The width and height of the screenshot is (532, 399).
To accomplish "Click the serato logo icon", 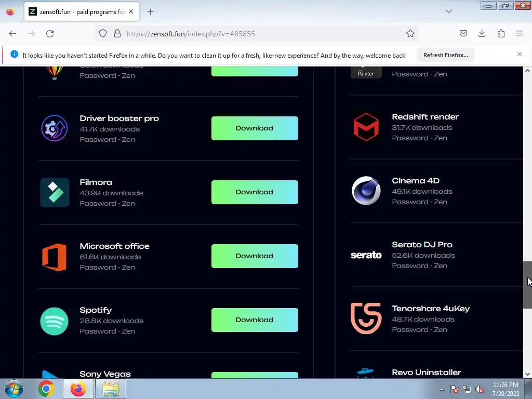I will (366, 255).
